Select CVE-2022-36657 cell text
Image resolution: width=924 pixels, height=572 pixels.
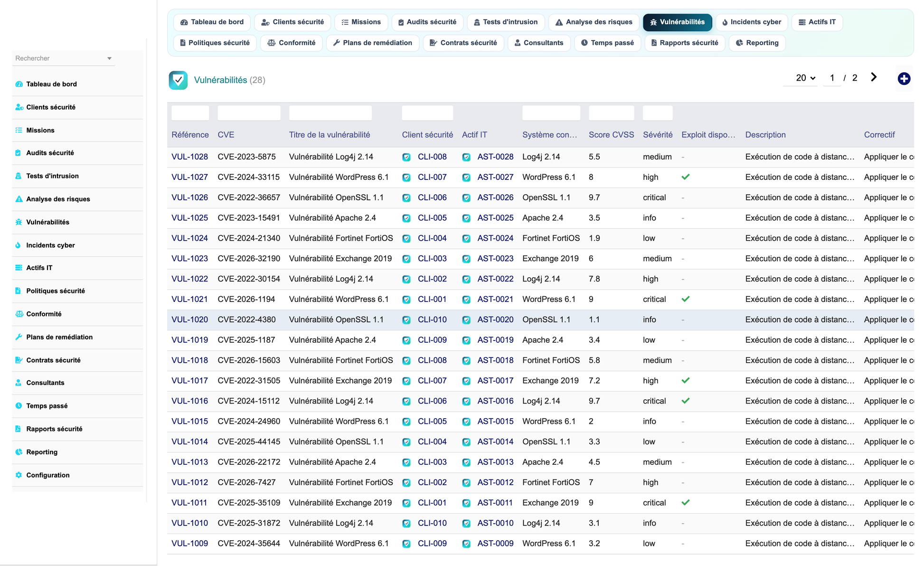[249, 197]
